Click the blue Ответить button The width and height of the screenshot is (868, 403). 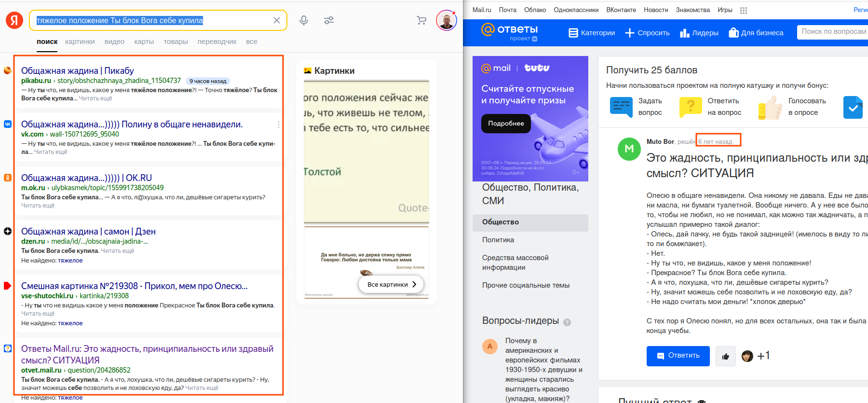(678, 356)
